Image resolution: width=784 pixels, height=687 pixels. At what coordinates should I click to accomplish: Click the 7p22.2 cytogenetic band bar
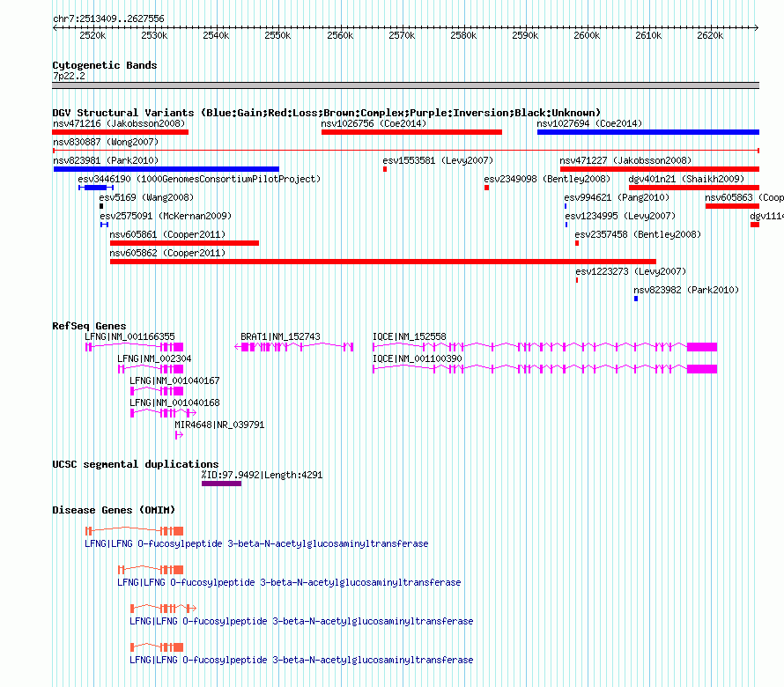(x=405, y=85)
